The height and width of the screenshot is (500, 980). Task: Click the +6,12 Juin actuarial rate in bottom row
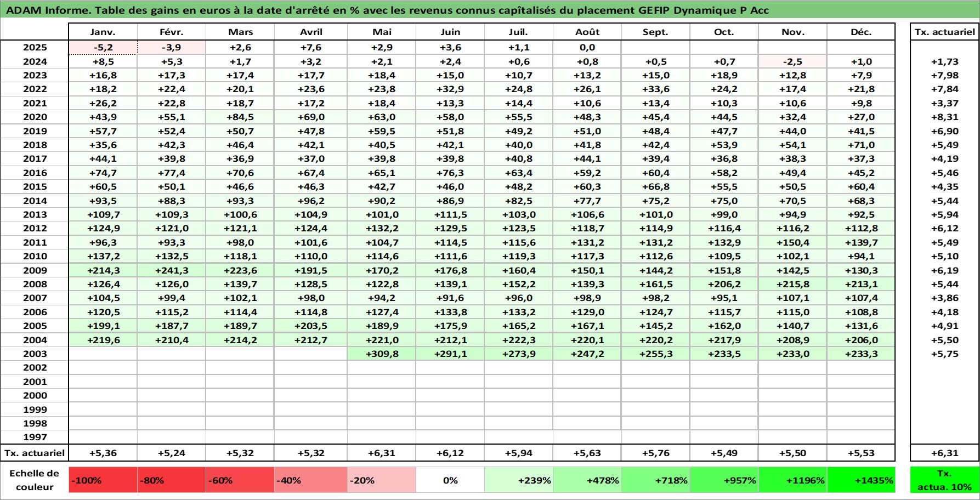point(450,453)
